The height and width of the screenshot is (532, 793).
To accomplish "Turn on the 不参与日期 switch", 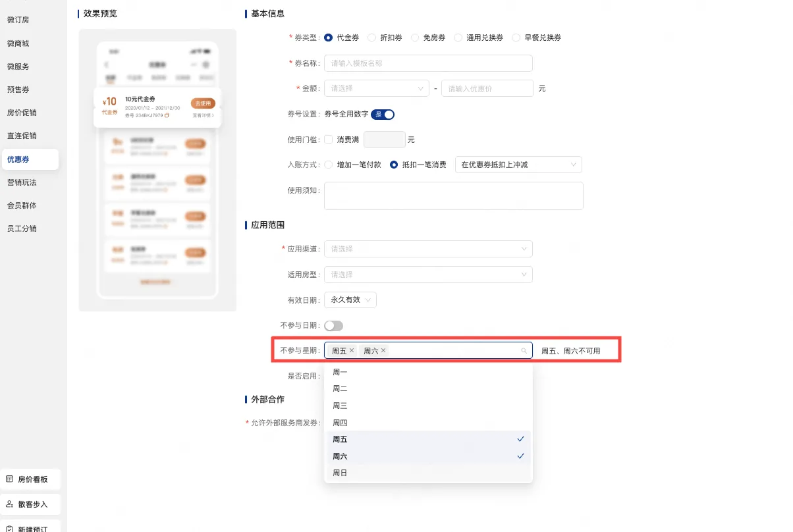I will [x=333, y=325].
